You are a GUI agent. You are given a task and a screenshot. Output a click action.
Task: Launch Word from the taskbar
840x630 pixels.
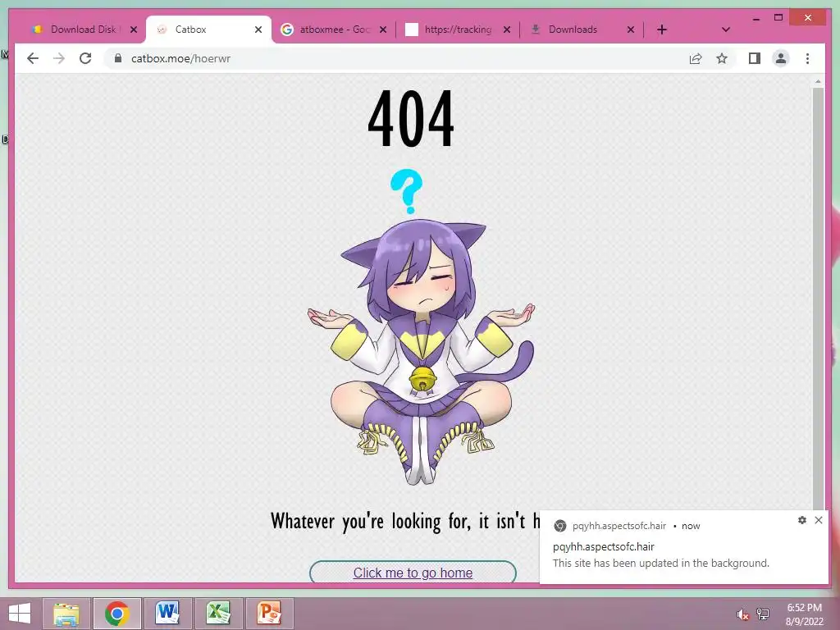(167, 614)
